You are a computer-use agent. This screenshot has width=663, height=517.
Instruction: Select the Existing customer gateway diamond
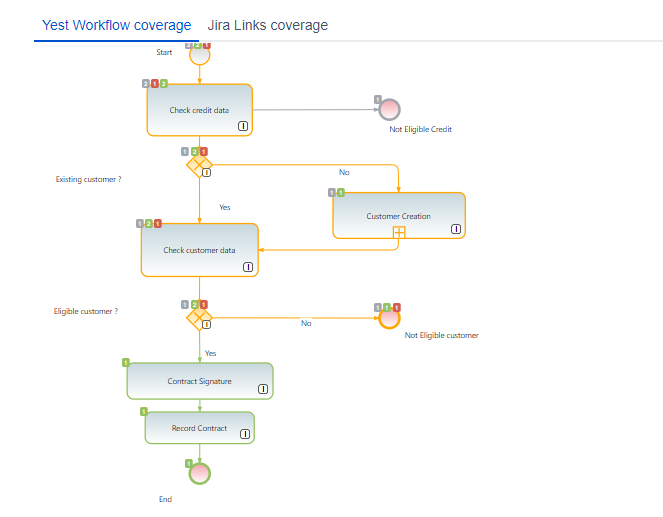199,164
